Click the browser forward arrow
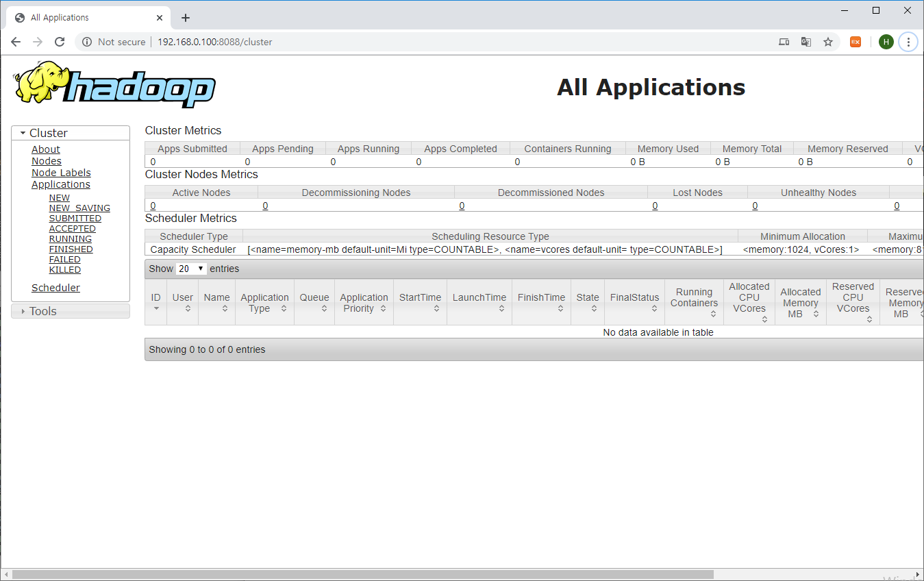924x581 pixels. click(38, 42)
